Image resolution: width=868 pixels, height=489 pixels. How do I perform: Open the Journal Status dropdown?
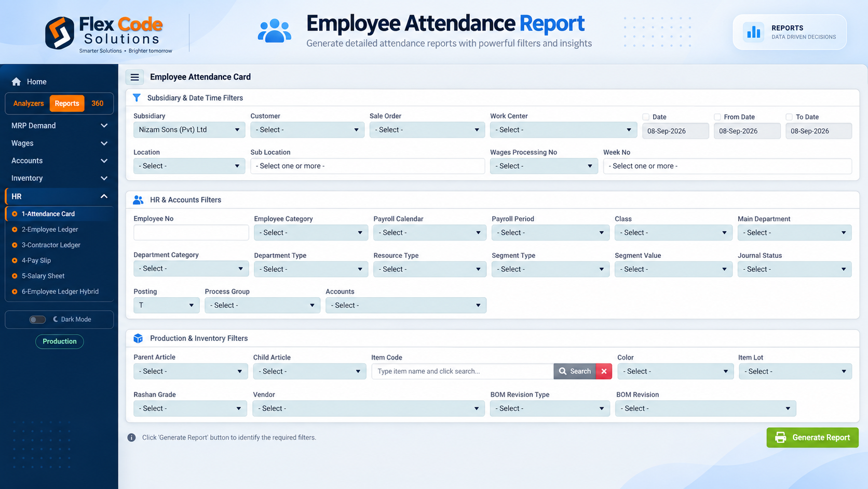pos(794,269)
